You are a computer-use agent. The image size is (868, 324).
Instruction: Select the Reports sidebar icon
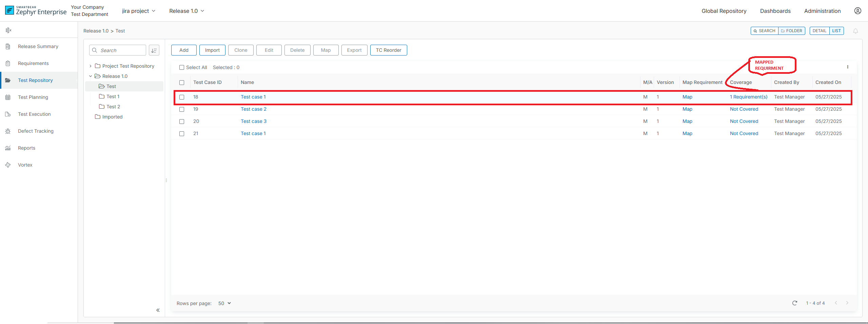(x=8, y=148)
